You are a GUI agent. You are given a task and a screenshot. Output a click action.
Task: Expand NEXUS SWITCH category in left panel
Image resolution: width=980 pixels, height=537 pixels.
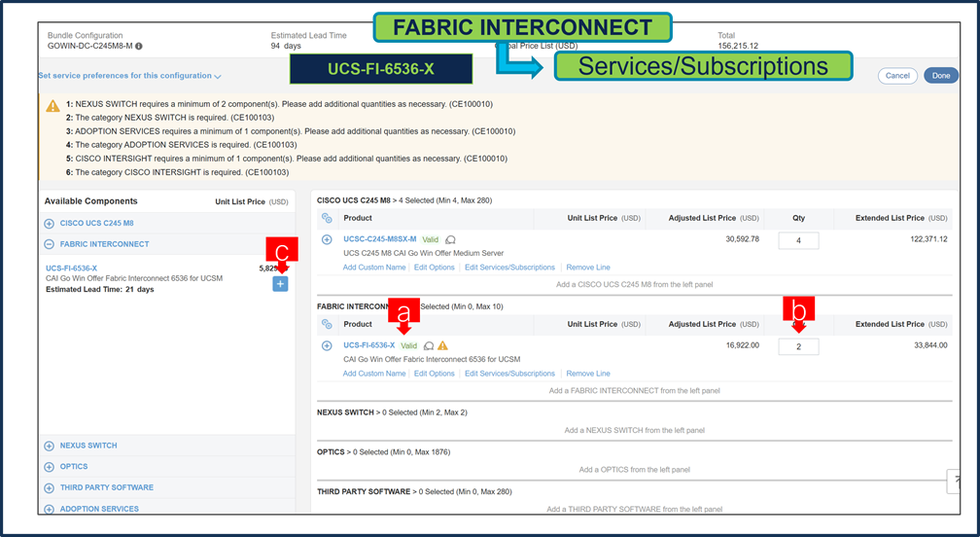(x=49, y=446)
